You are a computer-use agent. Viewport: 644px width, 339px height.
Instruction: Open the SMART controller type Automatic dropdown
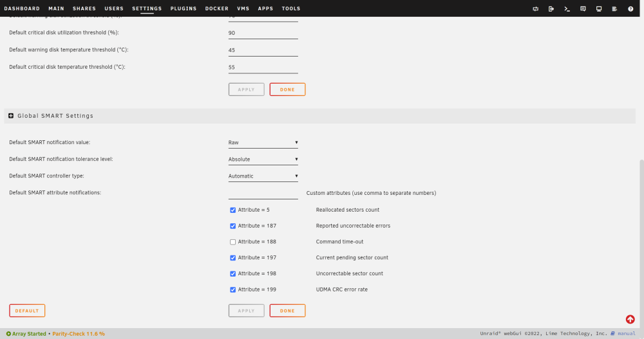coord(263,176)
